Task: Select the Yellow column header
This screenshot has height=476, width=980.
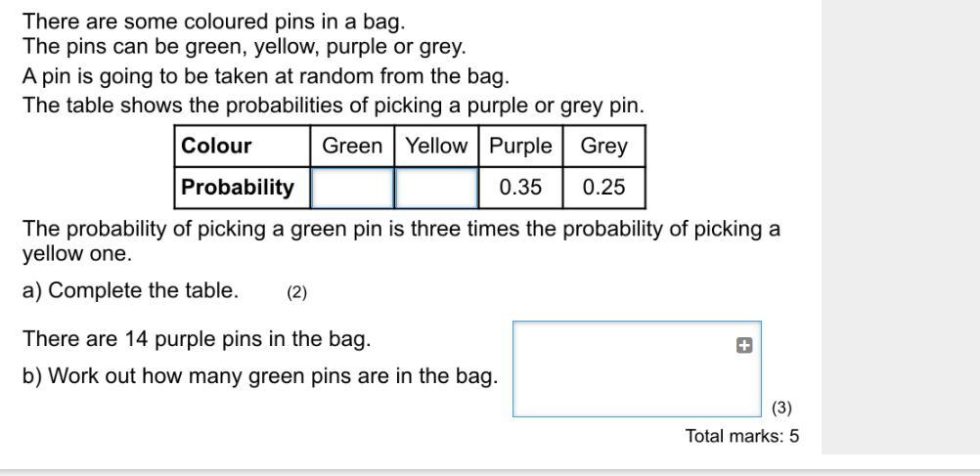Action: point(436,147)
